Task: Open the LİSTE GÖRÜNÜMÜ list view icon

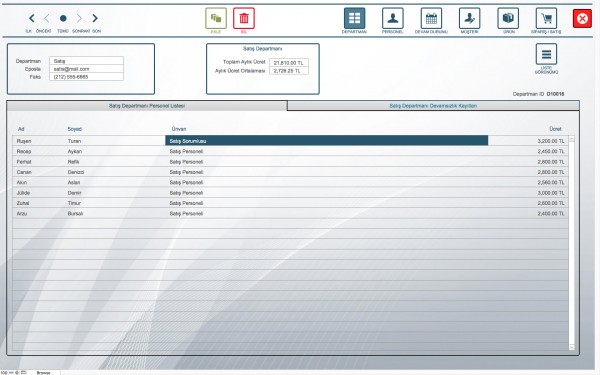Action: [x=546, y=54]
